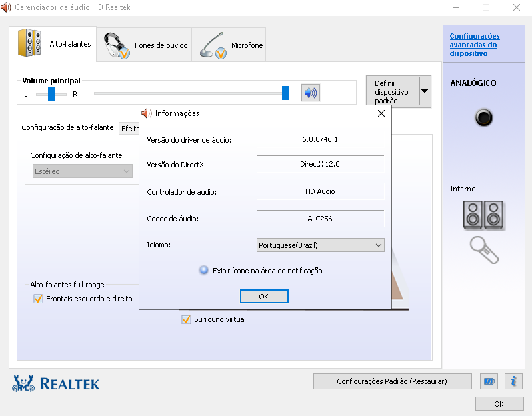
Task: Click the Realtek crab logo
Action: (23, 383)
